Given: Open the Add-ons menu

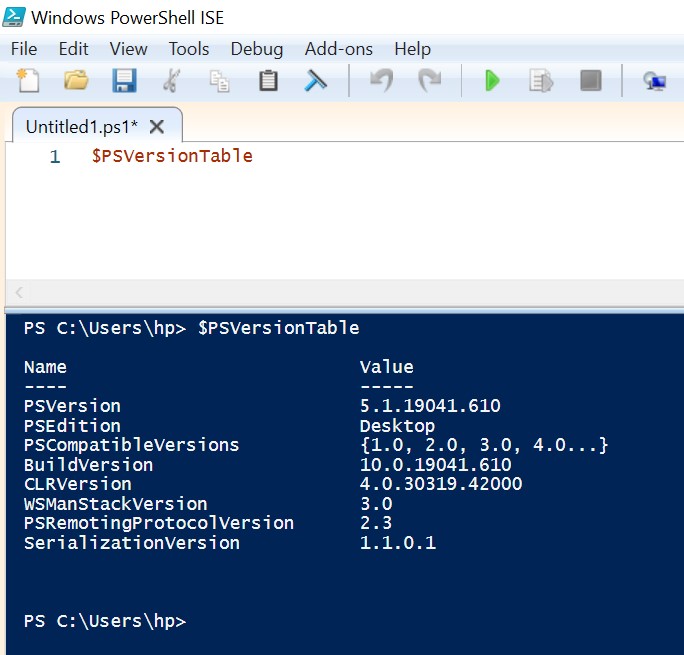Looking at the screenshot, I should (339, 49).
